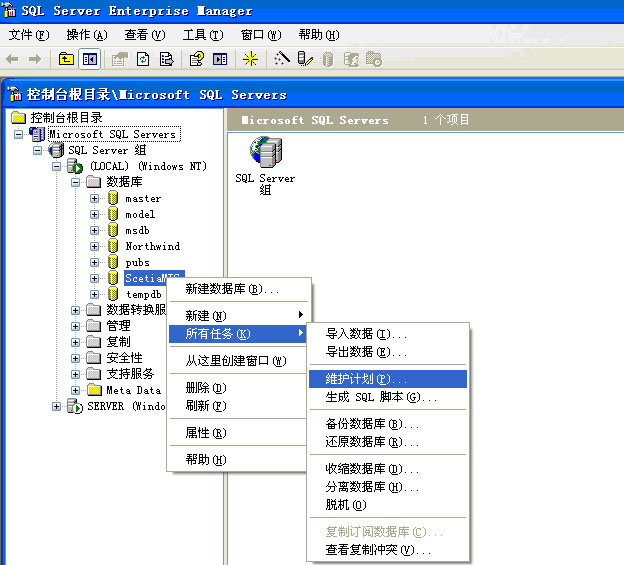
Task: Click the refresh toolbar icon
Action: point(143,59)
